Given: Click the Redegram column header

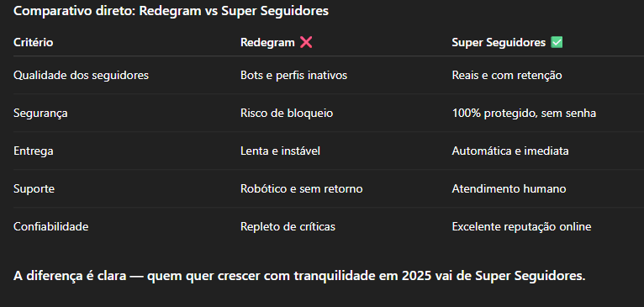Looking at the screenshot, I should click(x=267, y=42).
